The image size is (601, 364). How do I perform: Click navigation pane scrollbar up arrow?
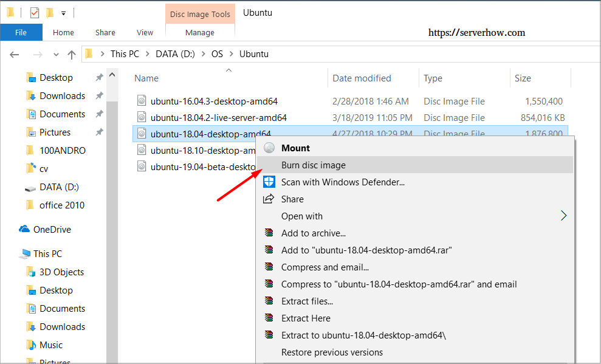coord(112,75)
